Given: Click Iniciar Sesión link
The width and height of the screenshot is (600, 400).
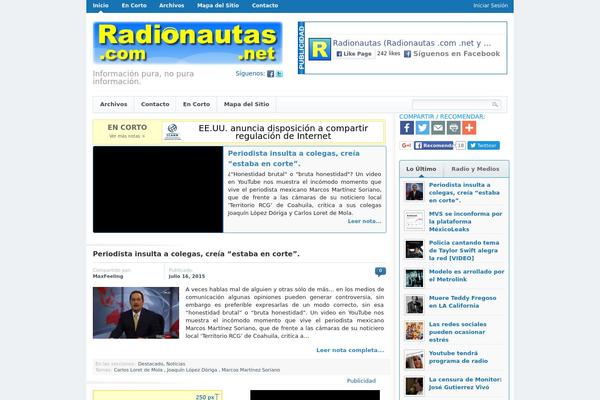Looking at the screenshot, I should (x=490, y=5).
